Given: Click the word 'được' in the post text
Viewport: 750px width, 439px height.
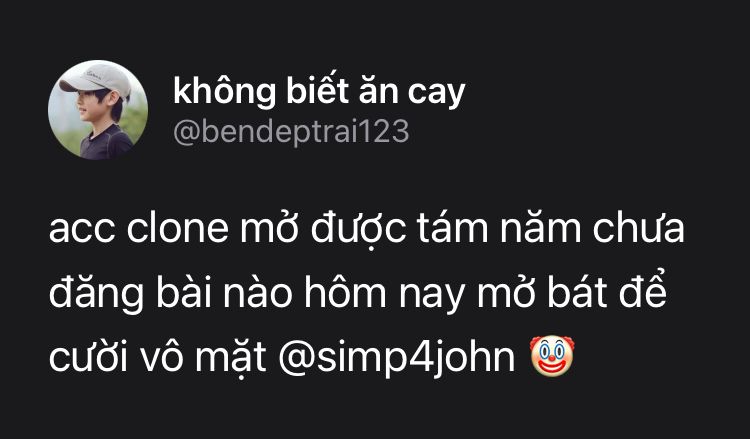Looking at the screenshot, I should (358, 230).
